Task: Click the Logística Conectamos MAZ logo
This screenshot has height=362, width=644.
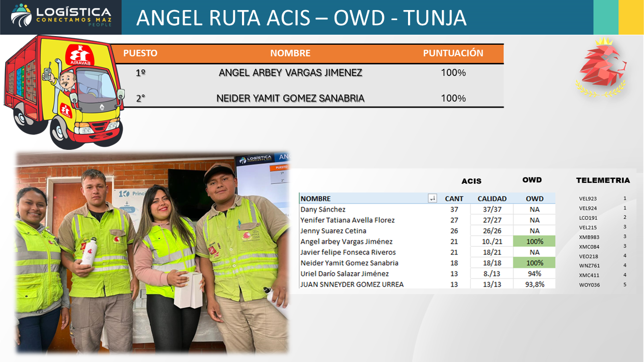Action: (61, 16)
